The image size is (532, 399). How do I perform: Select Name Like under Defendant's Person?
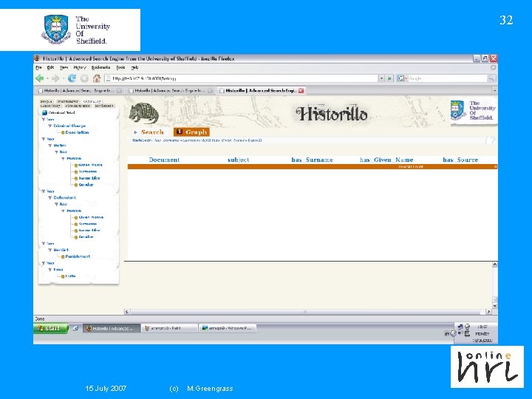pyautogui.click(x=89, y=231)
